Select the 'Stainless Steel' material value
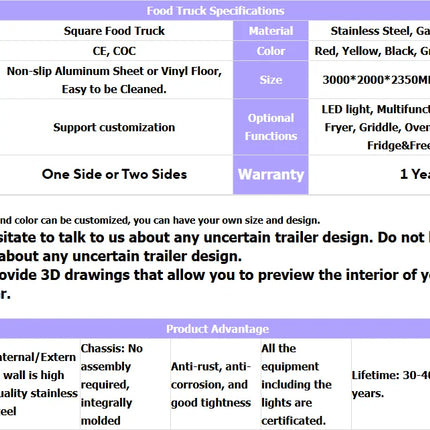430x430 pixels. [x=369, y=31]
